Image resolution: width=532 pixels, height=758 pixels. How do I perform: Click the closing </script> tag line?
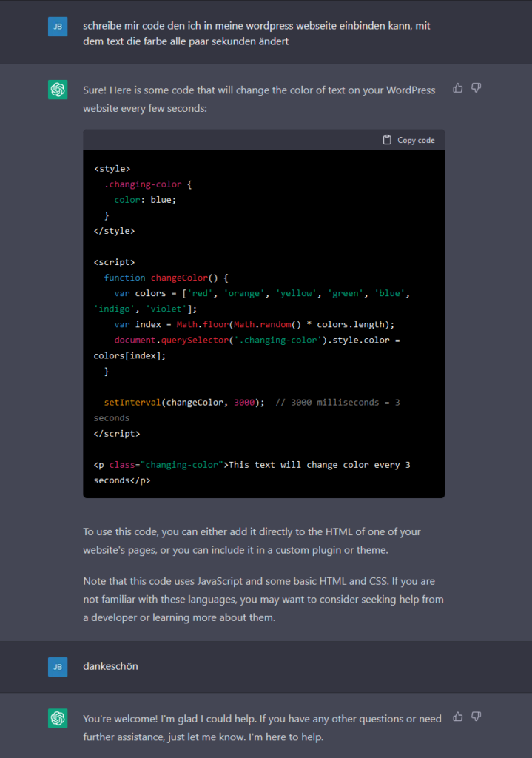117,434
